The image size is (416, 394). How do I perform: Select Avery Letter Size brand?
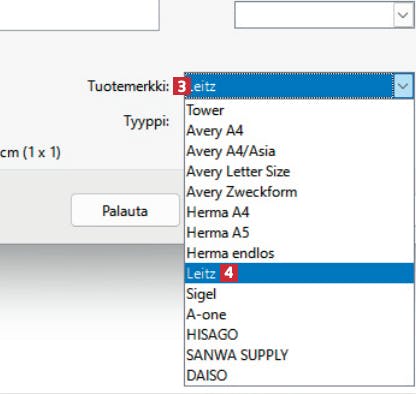coord(299,172)
